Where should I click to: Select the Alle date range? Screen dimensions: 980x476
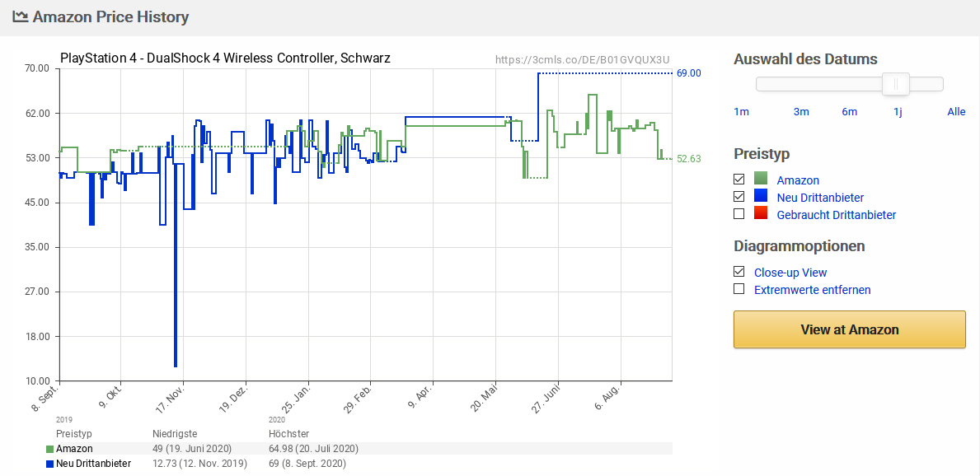coord(956,112)
